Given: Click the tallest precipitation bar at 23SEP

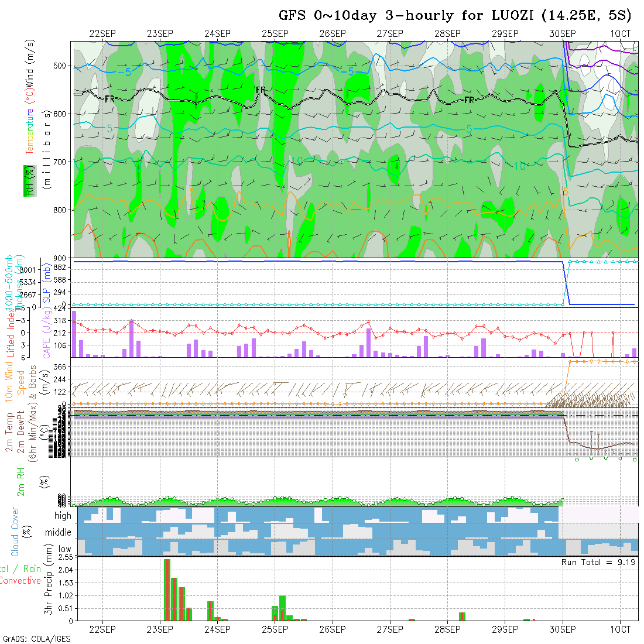Looking at the screenshot, I should [x=167, y=590].
